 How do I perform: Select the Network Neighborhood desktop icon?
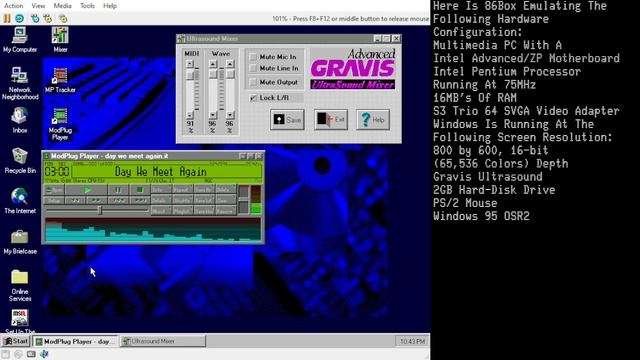[20, 84]
